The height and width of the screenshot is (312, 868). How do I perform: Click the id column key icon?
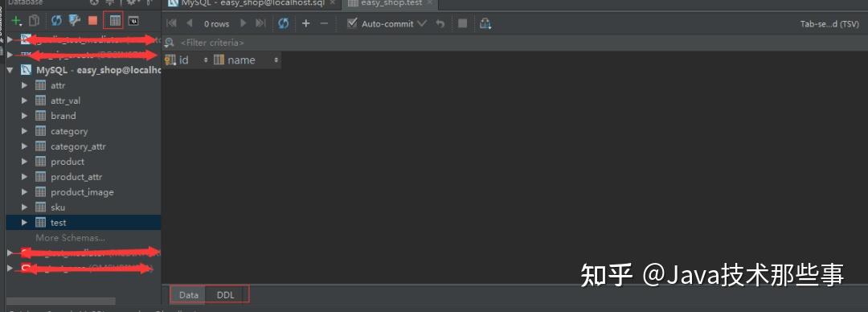coord(170,60)
